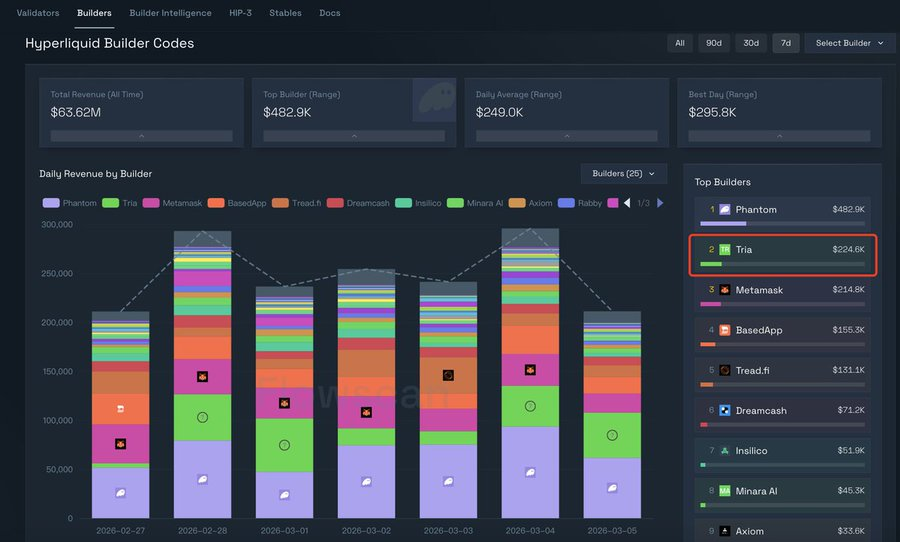Toggle Phantom series in chart legend

tap(71, 203)
